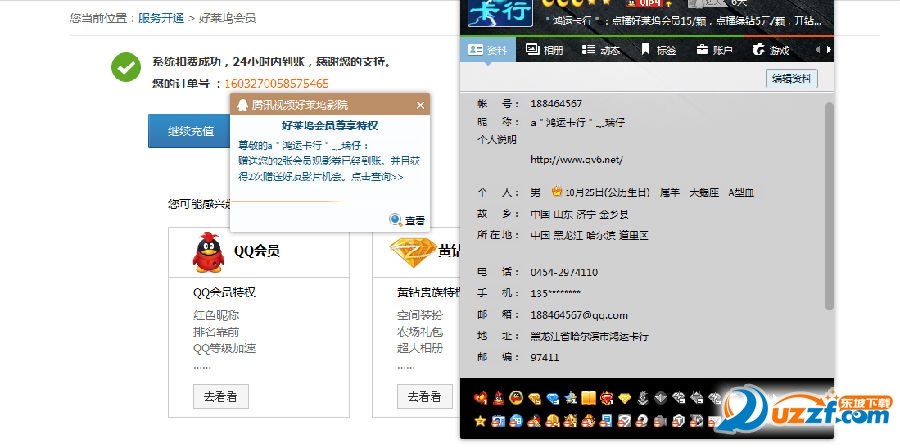The height and width of the screenshot is (448, 900).
Task: Click order number 1603270058575465
Action: (x=276, y=84)
